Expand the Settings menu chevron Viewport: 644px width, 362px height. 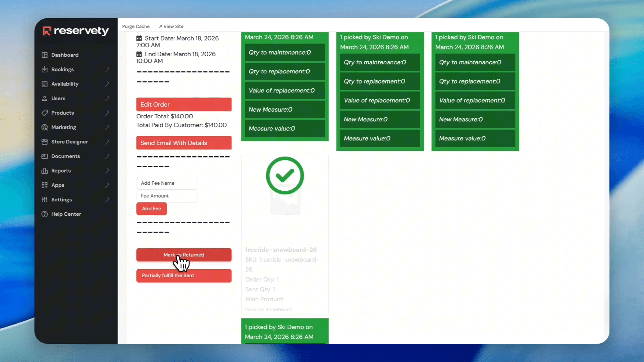coord(107,199)
